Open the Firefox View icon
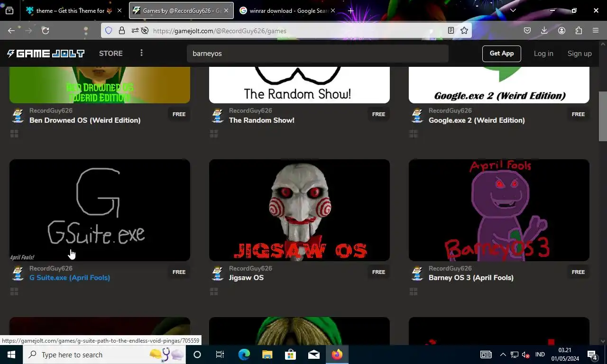 coord(9,10)
